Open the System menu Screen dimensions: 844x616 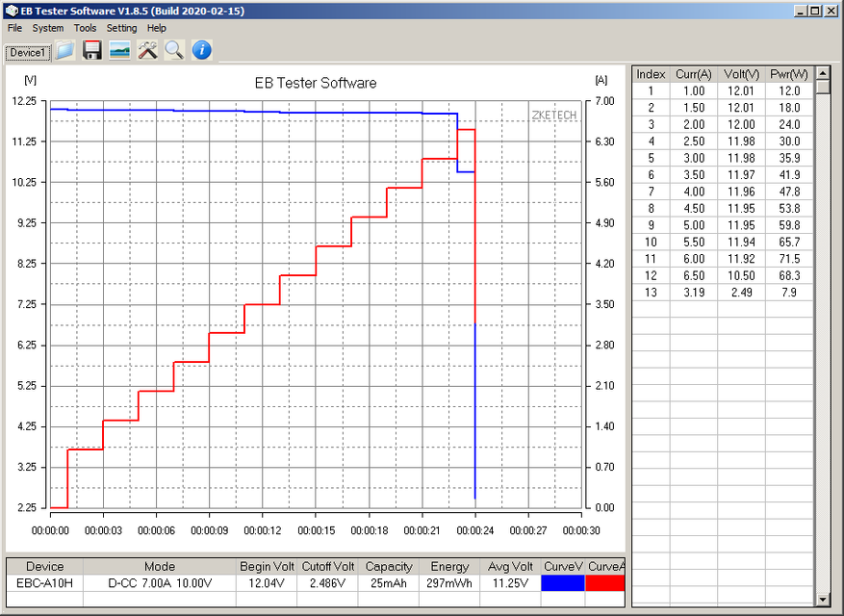pos(48,28)
